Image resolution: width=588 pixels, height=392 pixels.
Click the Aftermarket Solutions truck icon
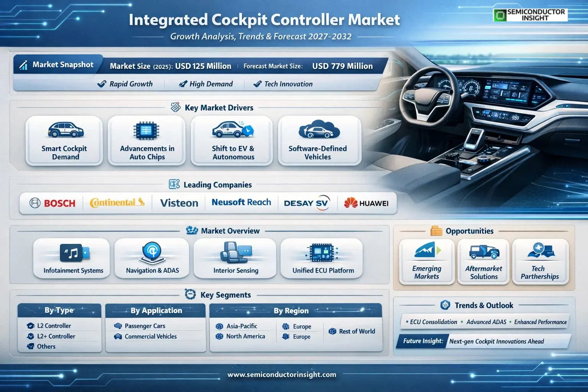pos(484,252)
